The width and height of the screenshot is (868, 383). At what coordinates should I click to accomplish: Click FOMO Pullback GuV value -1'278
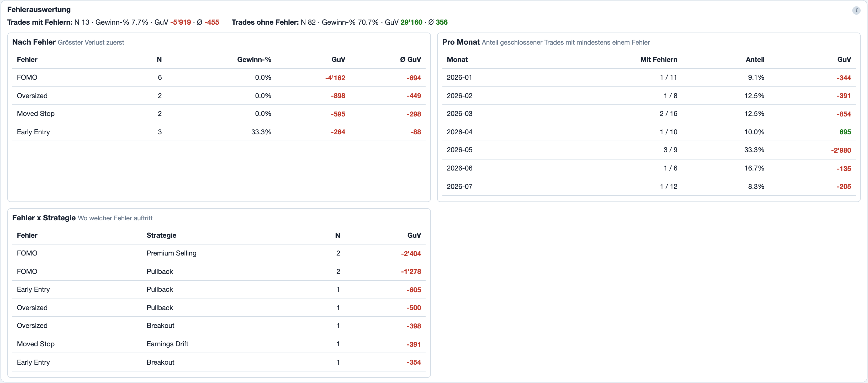click(411, 272)
